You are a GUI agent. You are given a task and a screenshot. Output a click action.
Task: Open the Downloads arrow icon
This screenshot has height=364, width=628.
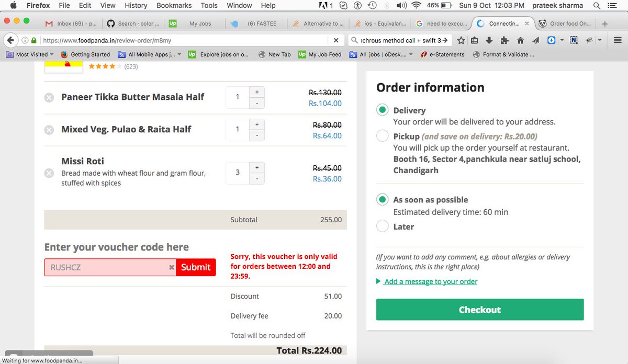click(x=489, y=40)
